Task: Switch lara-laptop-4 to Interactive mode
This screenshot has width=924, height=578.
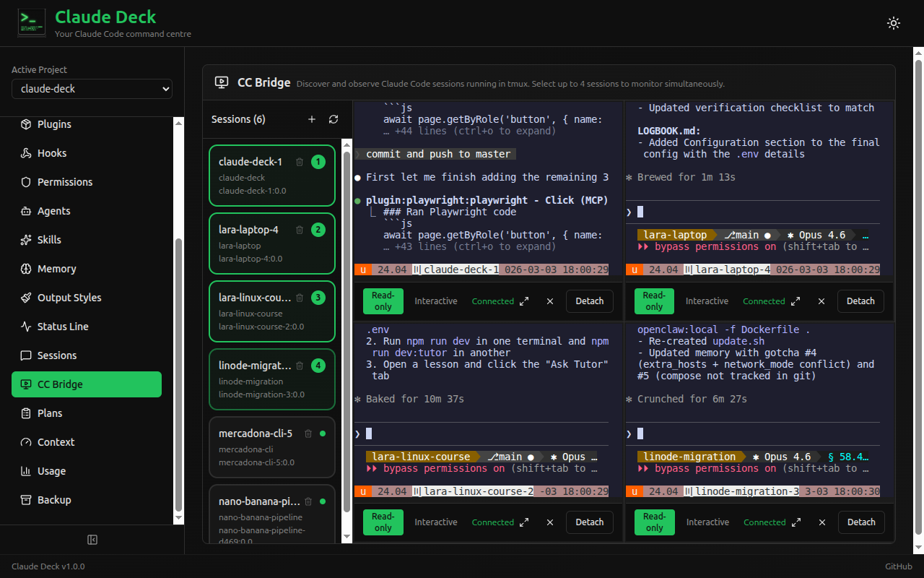Action: pos(707,301)
